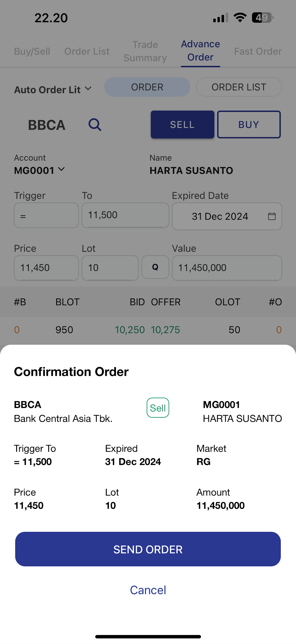Open the calendar icon in Expired Date
Viewport: 296px width, 644px height.
[272, 216]
